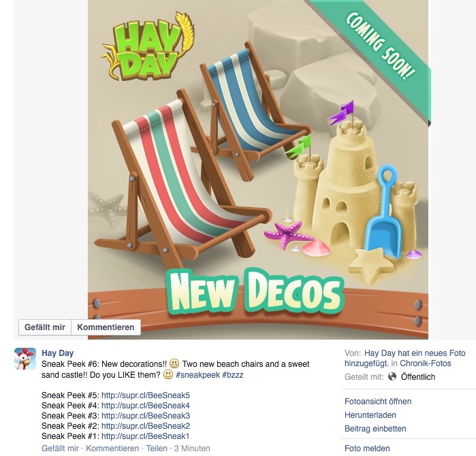Visit the supr.cl/BeeSneak2 link
This screenshot has width=476, height=456.
click(x=146, y=426)
